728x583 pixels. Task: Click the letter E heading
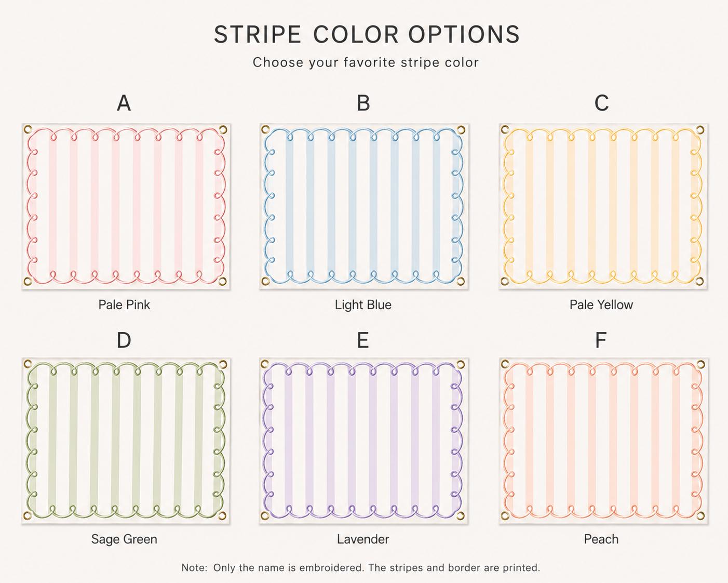363,340
